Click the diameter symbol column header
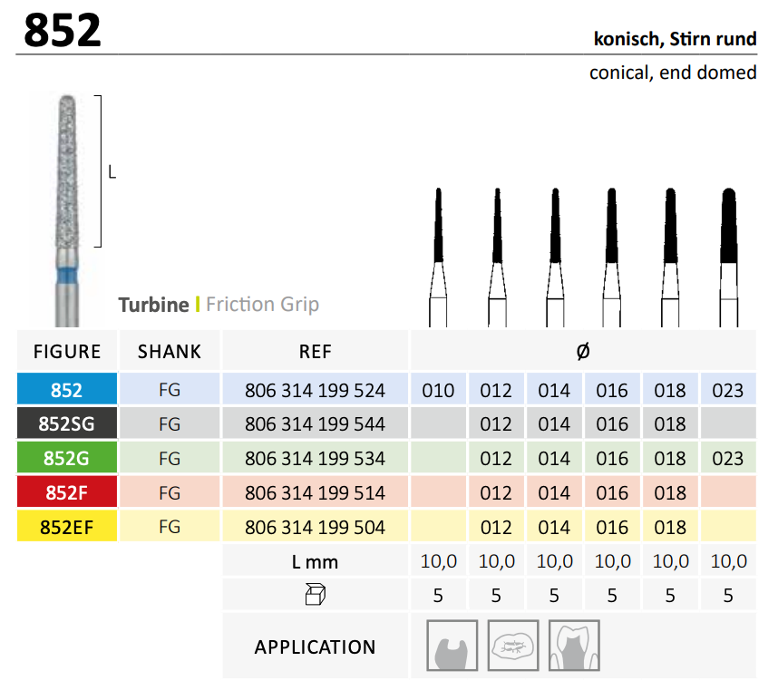Screen dimensions: 778x700 [x=583, y=351]
